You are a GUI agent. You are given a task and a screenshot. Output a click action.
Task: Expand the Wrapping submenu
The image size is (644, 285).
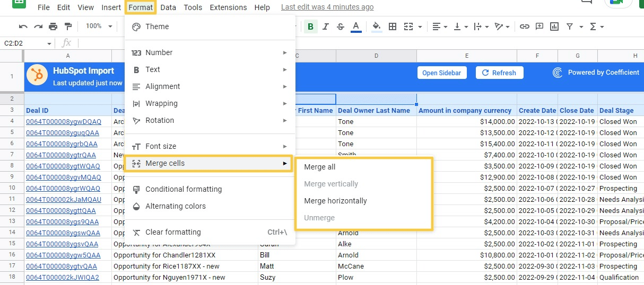coord(210,103)
